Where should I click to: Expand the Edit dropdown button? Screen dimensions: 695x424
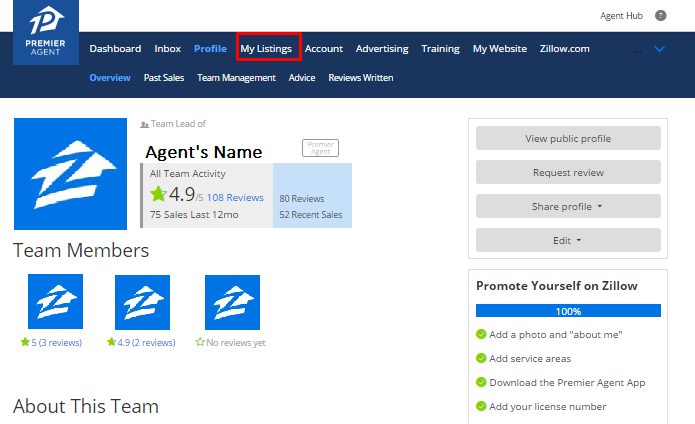[x=568, y=240]
